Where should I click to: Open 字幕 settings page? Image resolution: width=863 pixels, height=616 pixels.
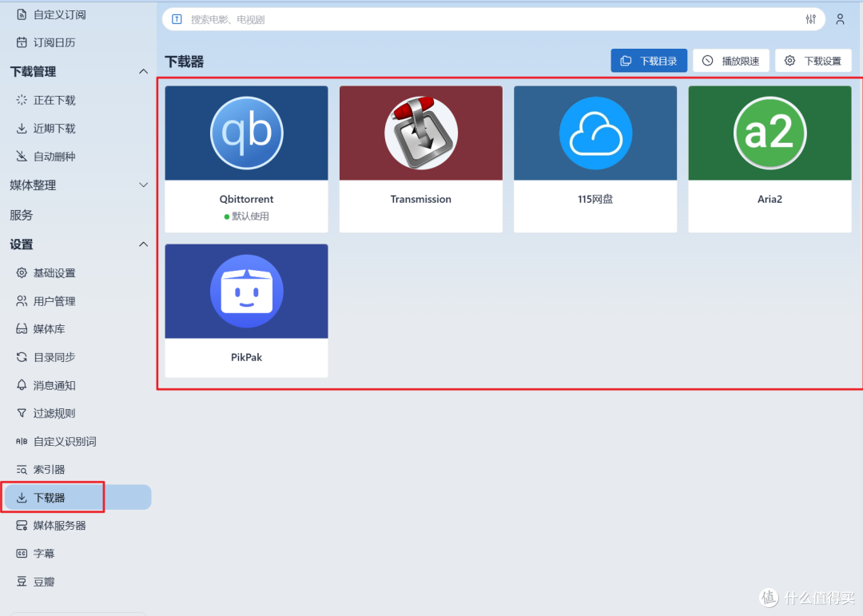tap(44, 553)
